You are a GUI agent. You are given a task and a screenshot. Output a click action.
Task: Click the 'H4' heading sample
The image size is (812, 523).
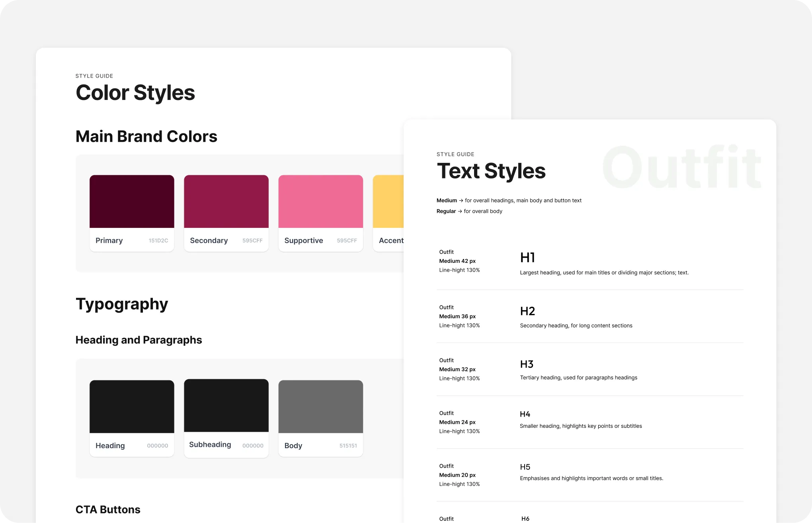[525, 414]
